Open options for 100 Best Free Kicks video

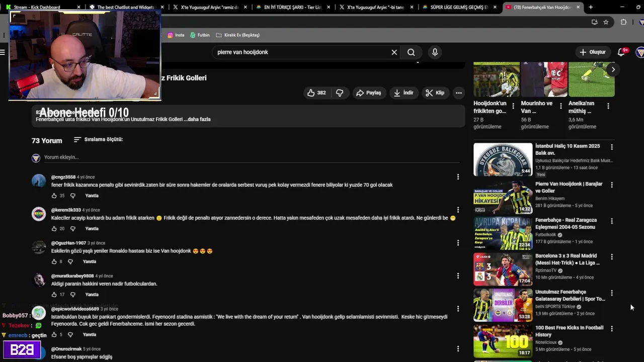[612, 329]
